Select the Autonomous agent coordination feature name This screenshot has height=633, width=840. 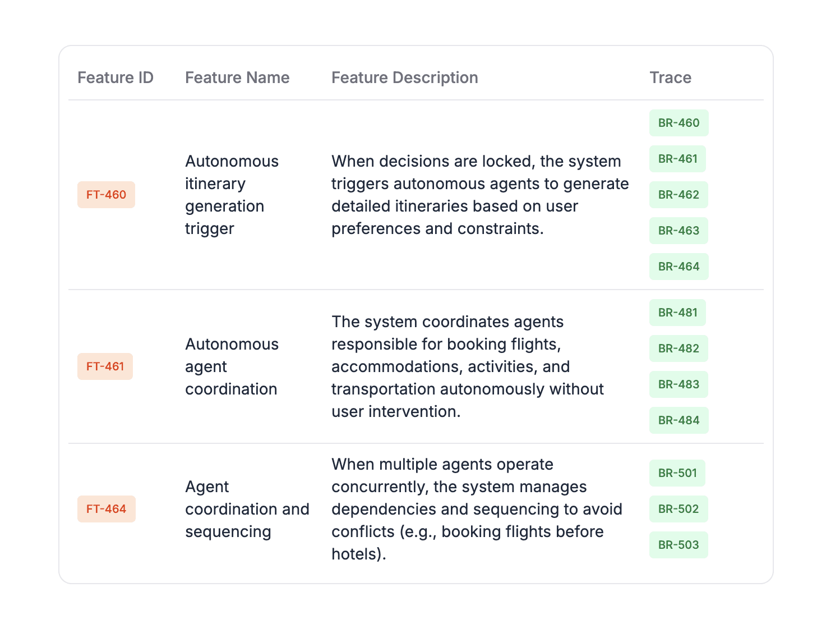pos(232,366)
